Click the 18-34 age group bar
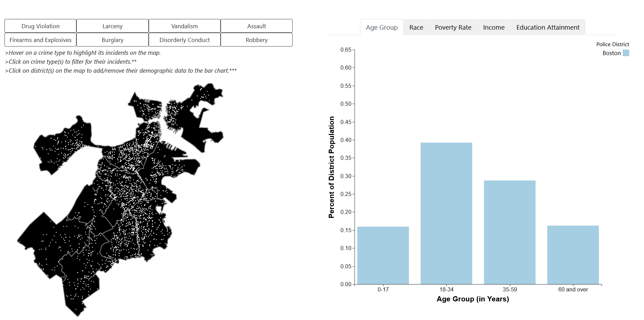 (x=446, y=213)
